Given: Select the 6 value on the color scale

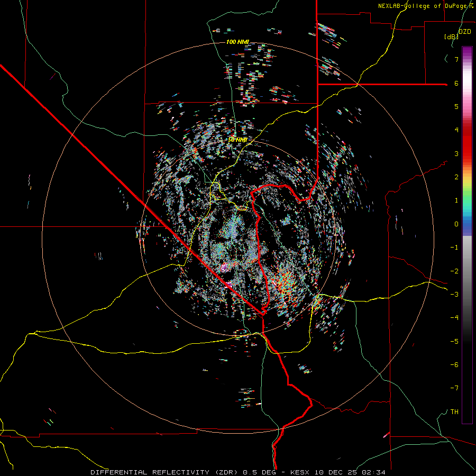Looking at the screenshot, I should point(456,83).
